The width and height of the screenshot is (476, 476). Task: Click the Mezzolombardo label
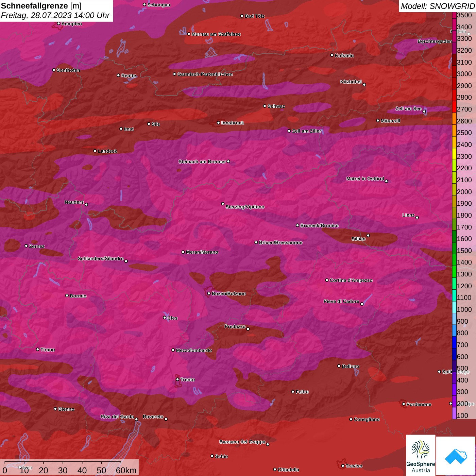pyautogui.click(x=194, y=350)
